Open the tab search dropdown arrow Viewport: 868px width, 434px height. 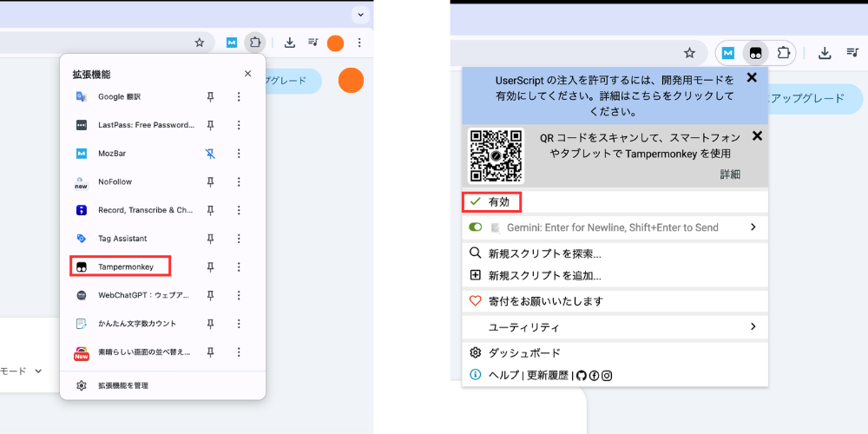(360, 15)
